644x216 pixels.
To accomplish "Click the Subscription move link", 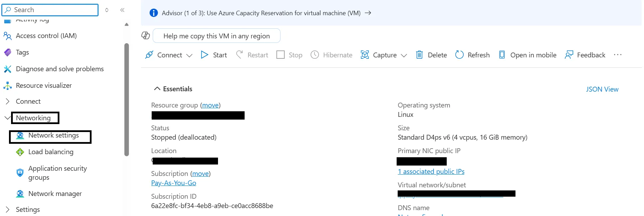I will point(200,173).
